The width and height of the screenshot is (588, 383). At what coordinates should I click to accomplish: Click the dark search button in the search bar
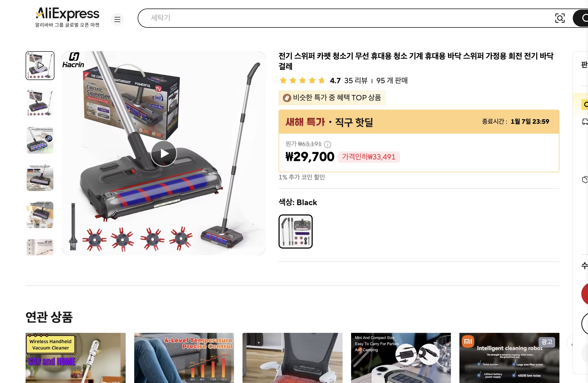pos(582,18)
